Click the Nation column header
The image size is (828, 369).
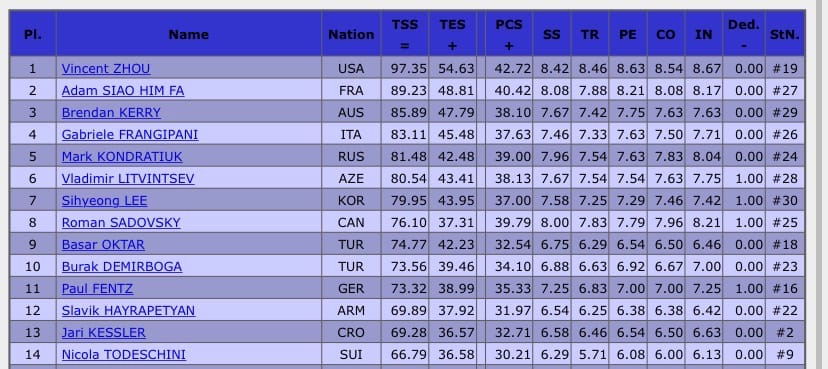[351, 34]
